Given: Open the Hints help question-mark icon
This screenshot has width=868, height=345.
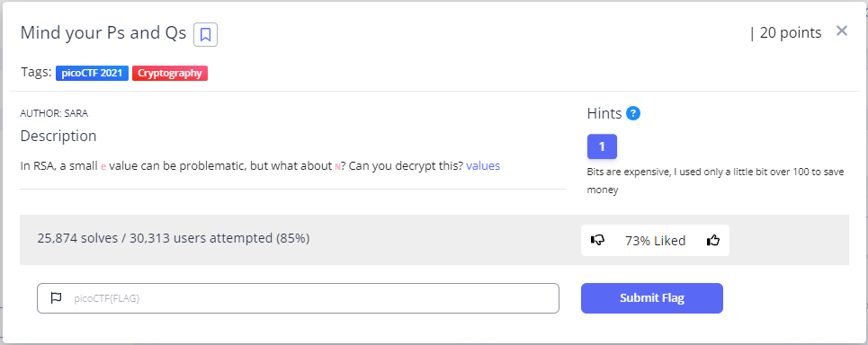Looking at the screenshot, I should (x=633, y=113).
